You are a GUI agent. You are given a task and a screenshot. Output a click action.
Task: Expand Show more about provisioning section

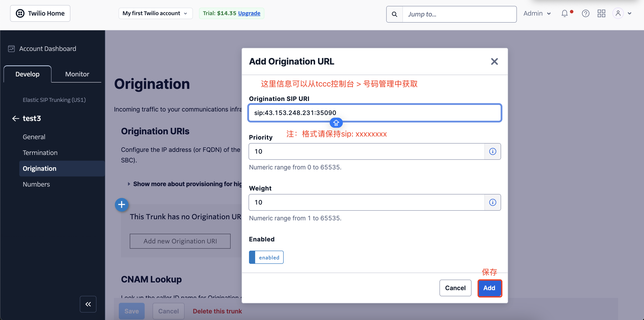click(x=185, y=184)
